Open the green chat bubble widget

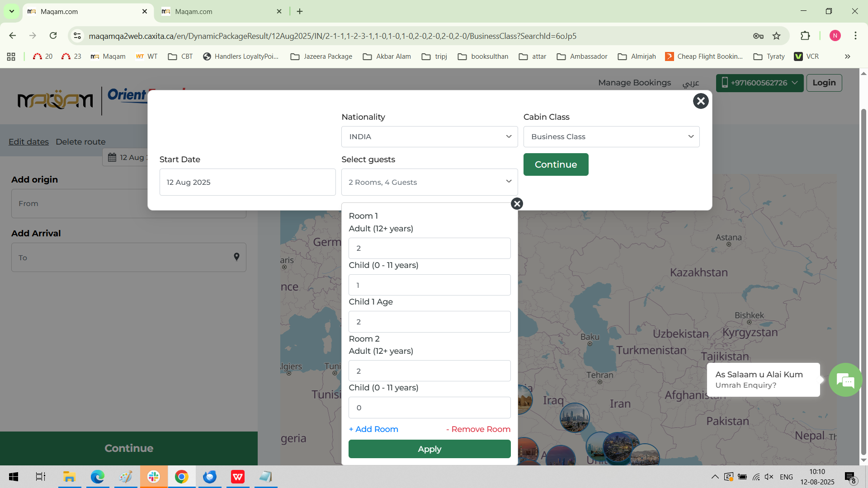(x=844, y=380)
